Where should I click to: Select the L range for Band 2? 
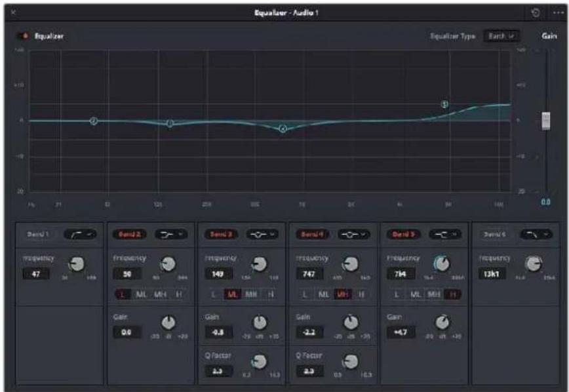point(123,294)
